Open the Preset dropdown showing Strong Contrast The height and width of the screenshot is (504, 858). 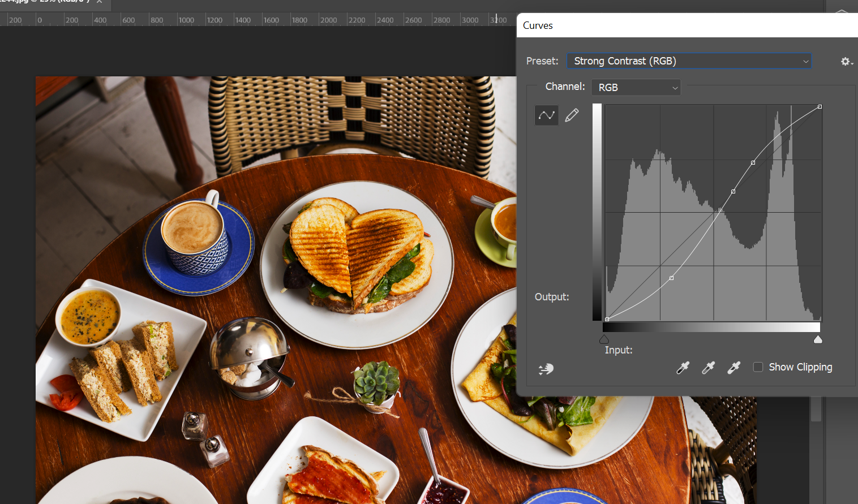click(x=689, y=61)
